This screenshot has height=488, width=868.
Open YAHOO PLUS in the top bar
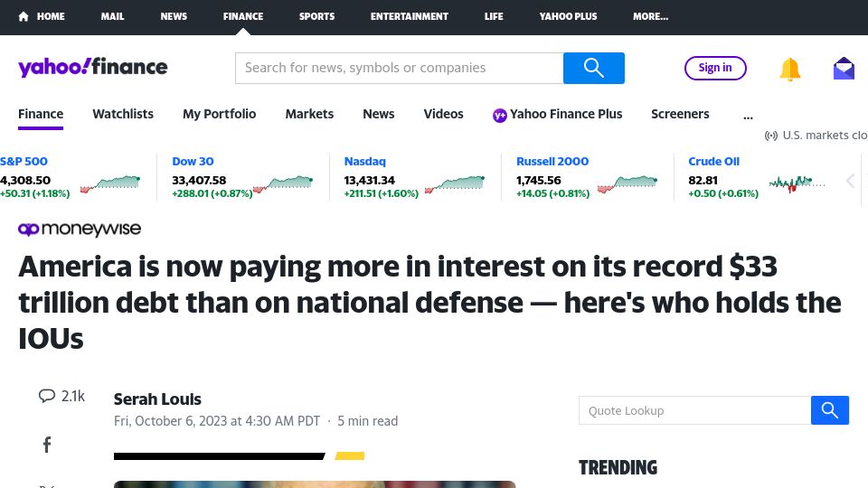click(568, 16)
